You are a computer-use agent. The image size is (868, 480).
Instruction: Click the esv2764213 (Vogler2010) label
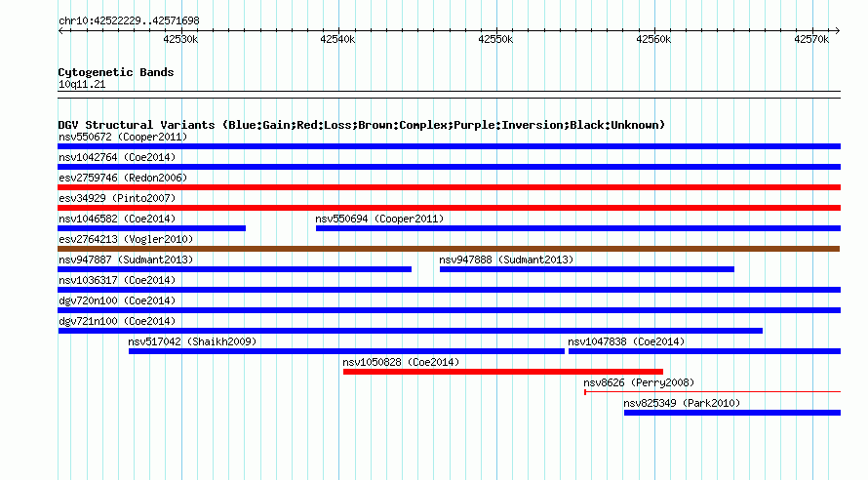[x=126, y=239]
